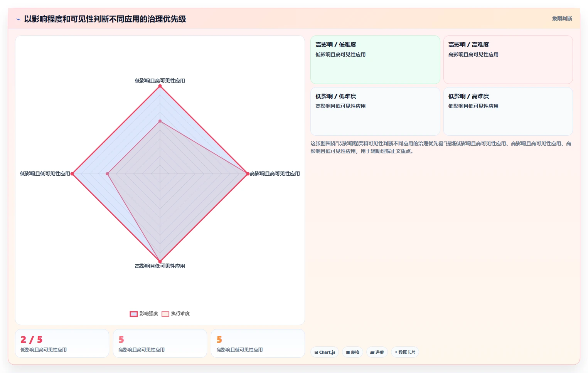Click the inner pink data point on the top axis
The image size is (588, 373).
[x=160, y=121]
